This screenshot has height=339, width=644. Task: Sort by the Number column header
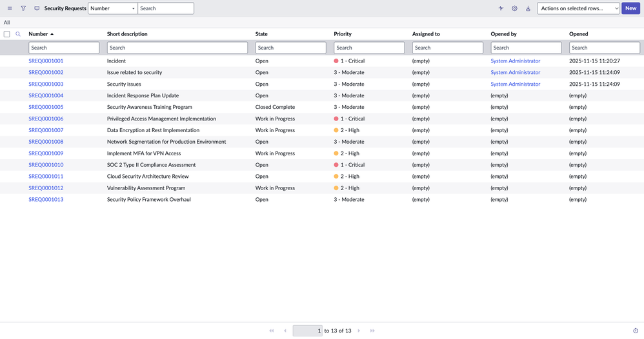coord(38,34)
